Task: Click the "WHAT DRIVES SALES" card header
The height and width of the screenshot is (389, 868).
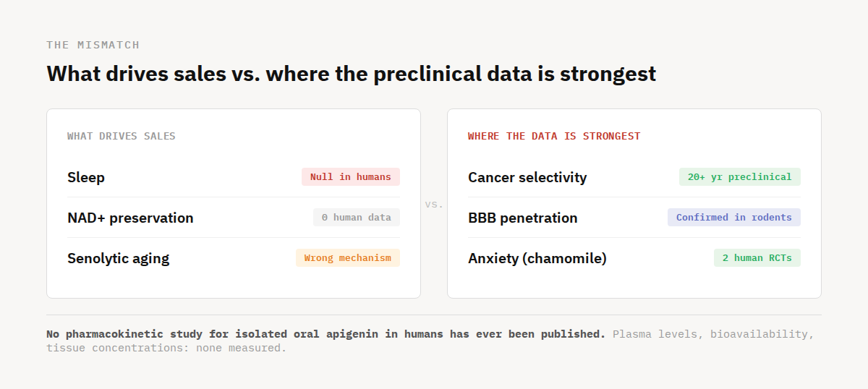Action: [121, 136]
